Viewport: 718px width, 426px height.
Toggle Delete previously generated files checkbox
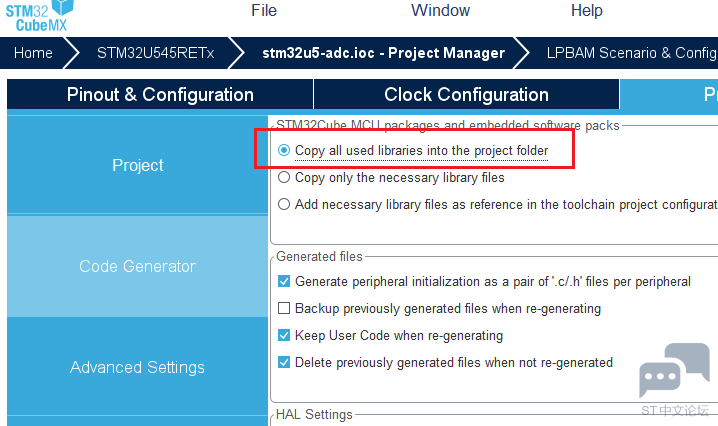click(284, 362)
